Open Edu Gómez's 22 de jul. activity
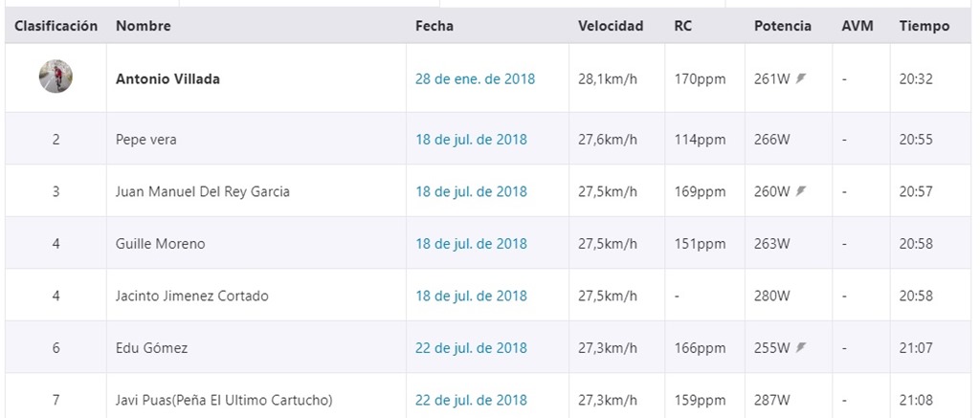This screenshot has width=980, height=418. (x=471, y=348)
